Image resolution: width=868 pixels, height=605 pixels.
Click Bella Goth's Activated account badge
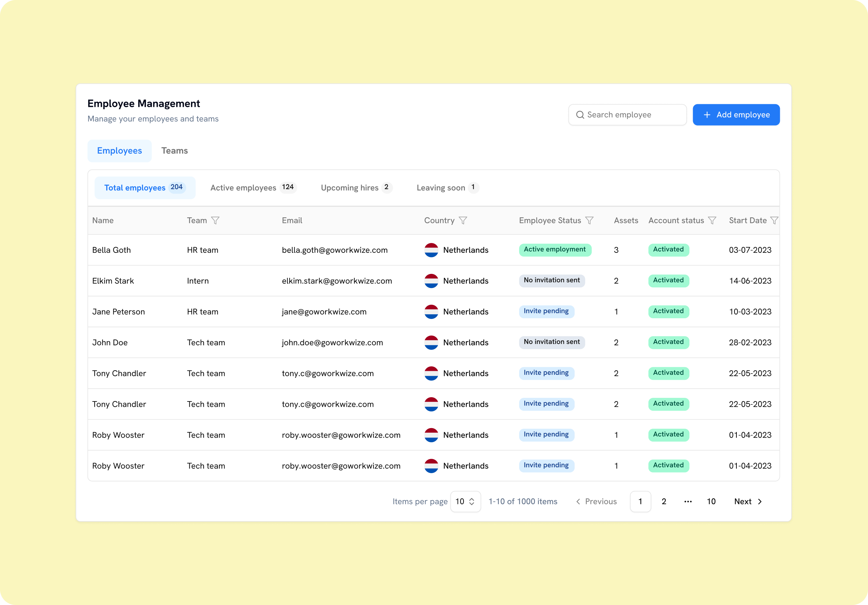pos(668,250)
